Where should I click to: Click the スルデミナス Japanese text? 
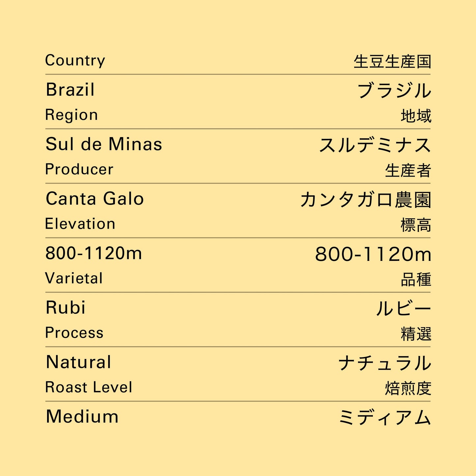(x=375, y=145)
